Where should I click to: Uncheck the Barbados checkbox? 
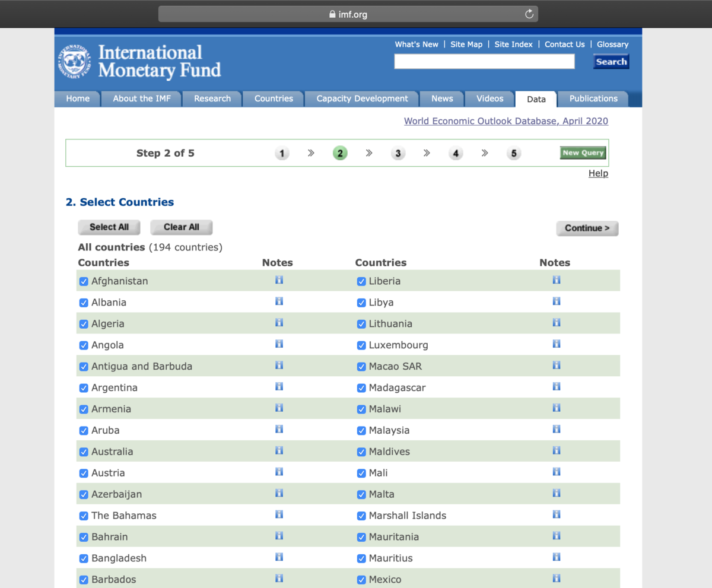(84, 580)
